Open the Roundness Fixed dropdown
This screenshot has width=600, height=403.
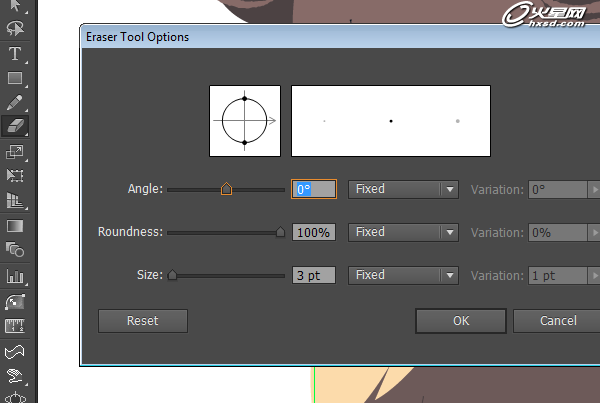(403, 232)
